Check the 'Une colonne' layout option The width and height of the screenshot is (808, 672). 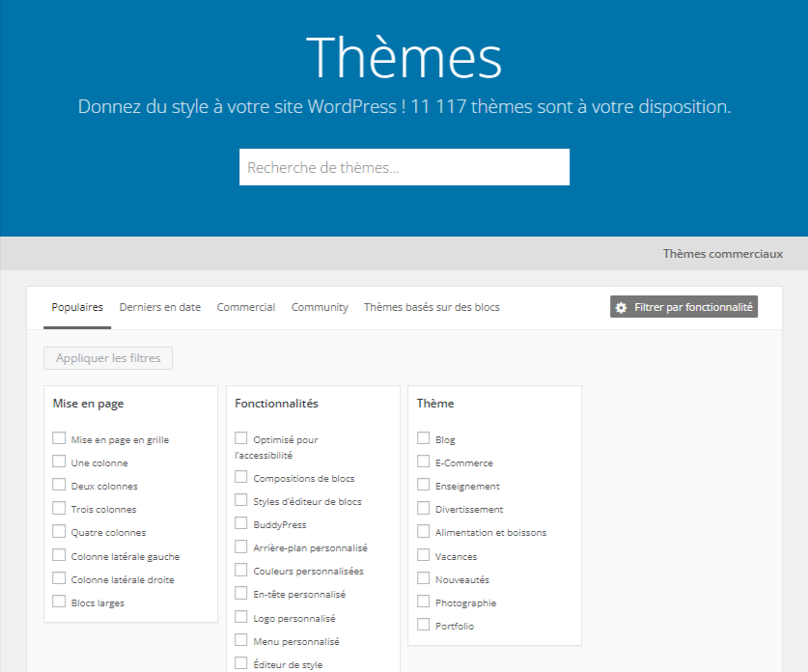click(58, 462)
